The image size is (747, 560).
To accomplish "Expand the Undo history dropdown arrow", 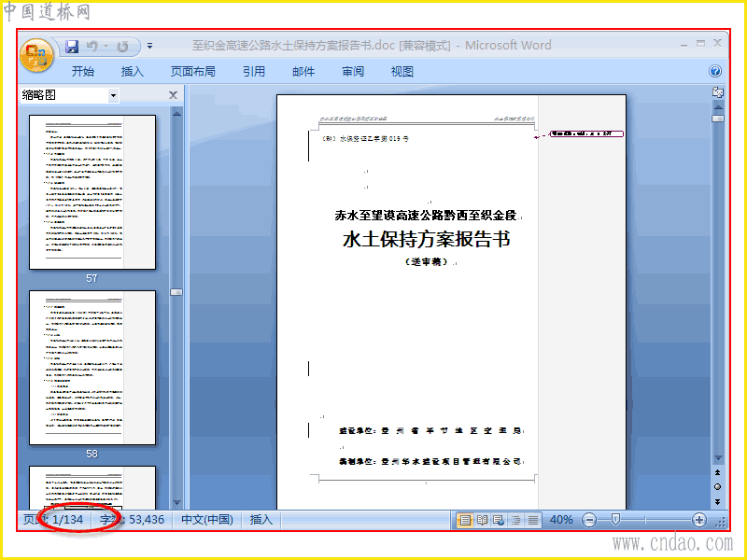I will tap(106, 46).
